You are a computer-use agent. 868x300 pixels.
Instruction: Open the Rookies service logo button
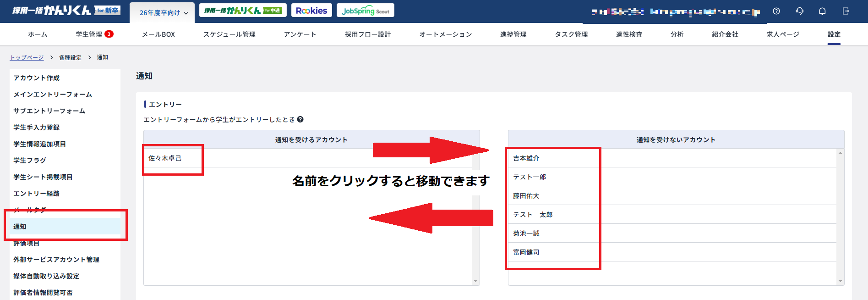coord(311,11)
